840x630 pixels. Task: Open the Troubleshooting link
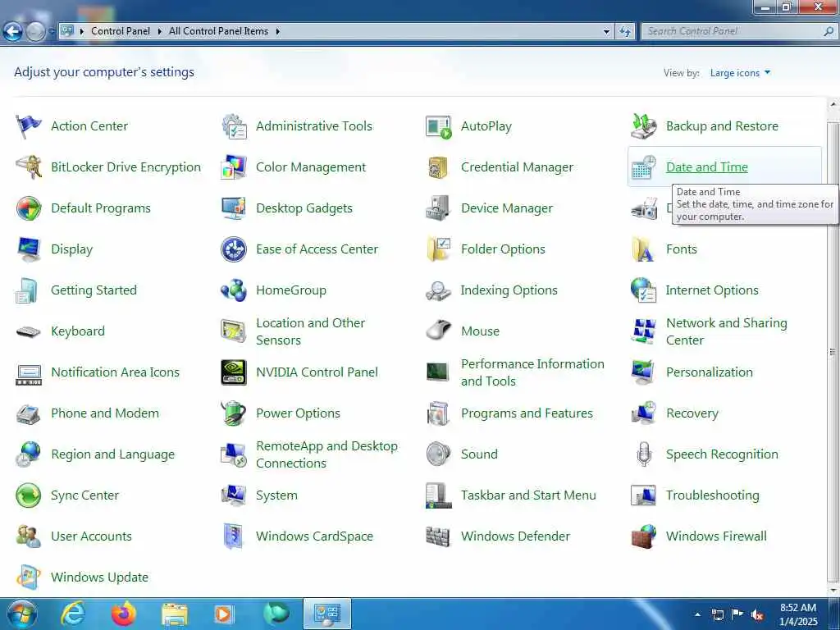coord(713,495)
